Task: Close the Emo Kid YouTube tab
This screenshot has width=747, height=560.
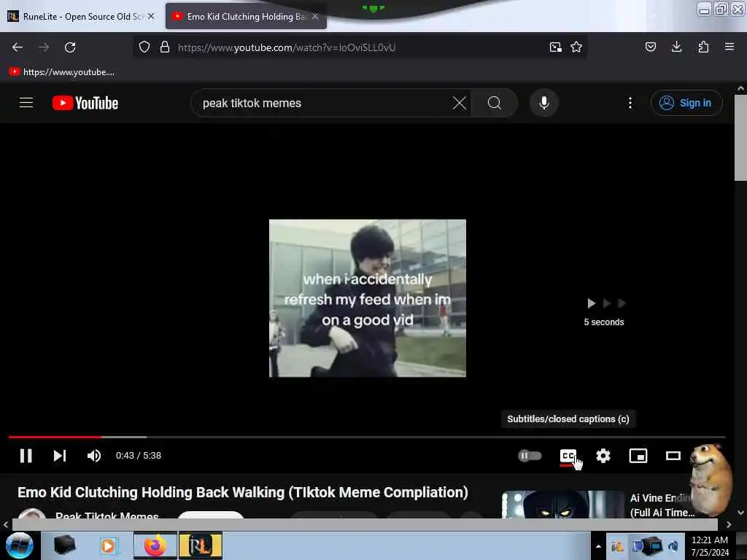Action: tap(315, 16)
